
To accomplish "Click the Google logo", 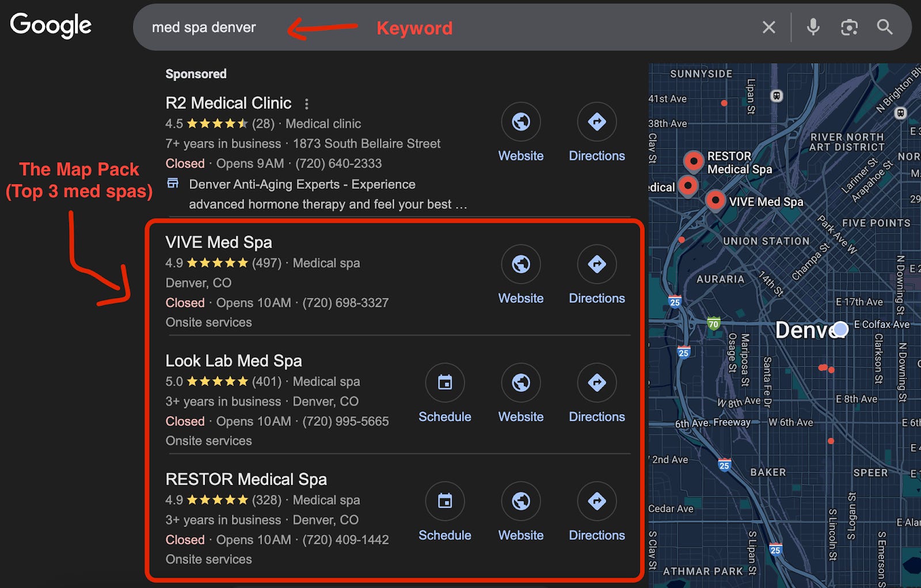I will click(x=51, y=25).
